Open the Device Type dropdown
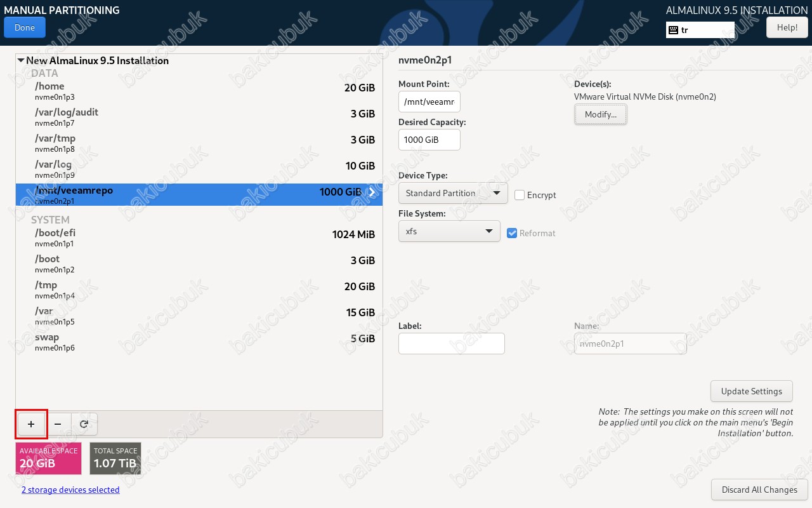This screenshot has width=812, height=508. tap(453, 193)
